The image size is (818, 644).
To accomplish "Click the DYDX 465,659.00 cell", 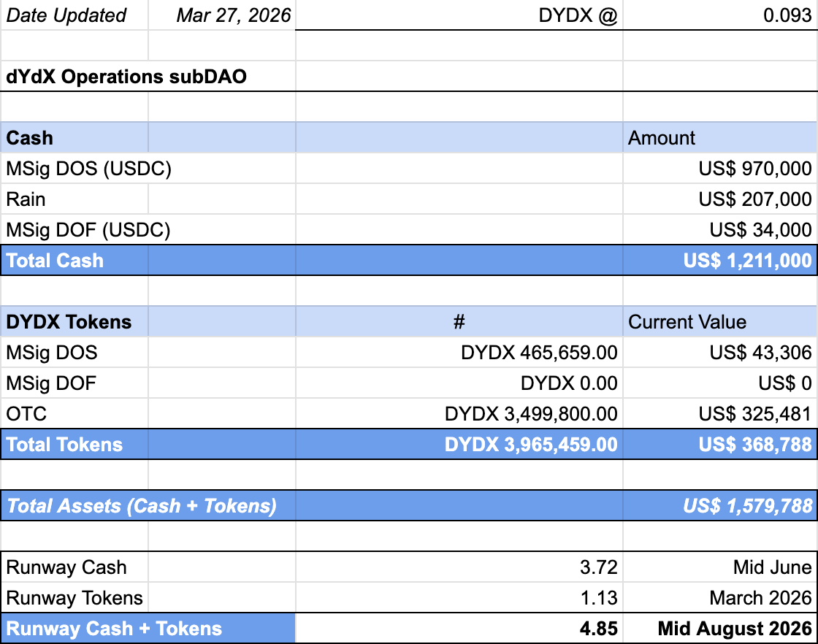I will [x=459, y=353].
